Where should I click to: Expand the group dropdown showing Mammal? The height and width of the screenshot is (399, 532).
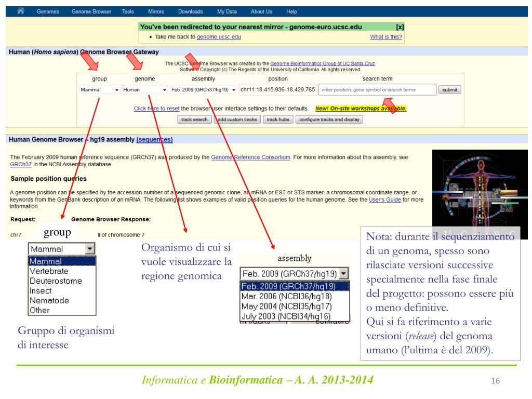point(99,90)
